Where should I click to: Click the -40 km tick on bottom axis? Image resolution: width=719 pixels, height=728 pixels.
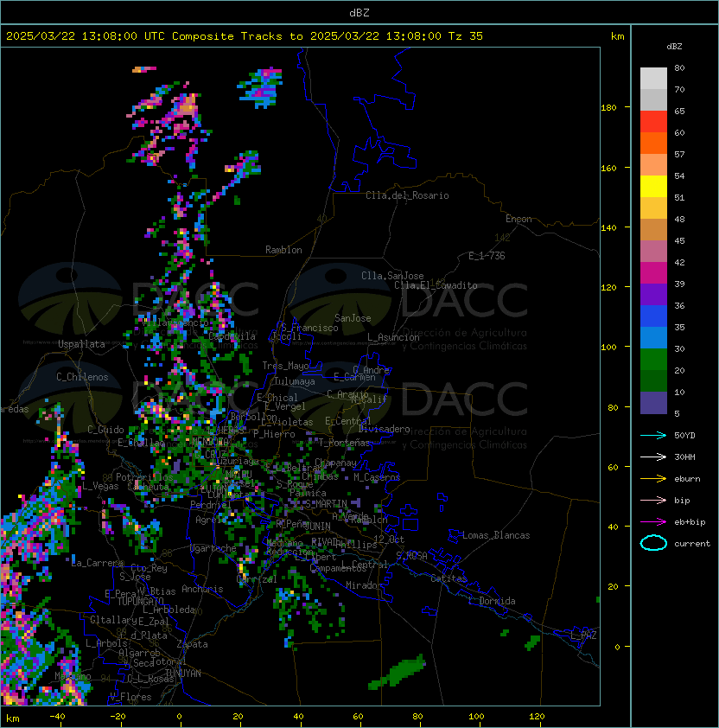point(58,717)
